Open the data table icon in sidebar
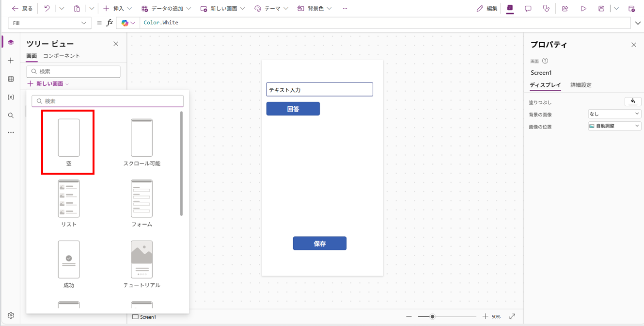 (11, 79)
